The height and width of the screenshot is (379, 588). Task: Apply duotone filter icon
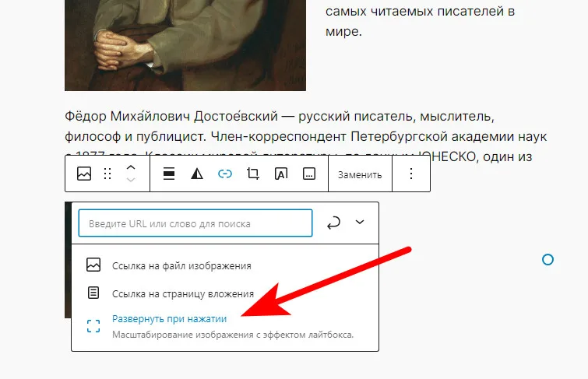[197, 174]
